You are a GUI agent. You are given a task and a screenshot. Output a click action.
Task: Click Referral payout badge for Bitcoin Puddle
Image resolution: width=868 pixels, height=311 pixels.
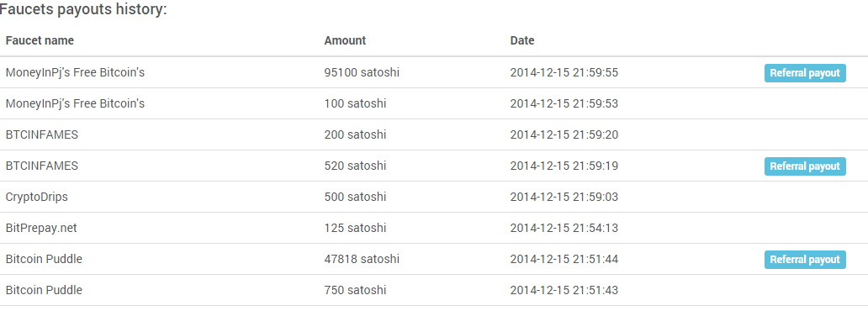click(805, 260)
